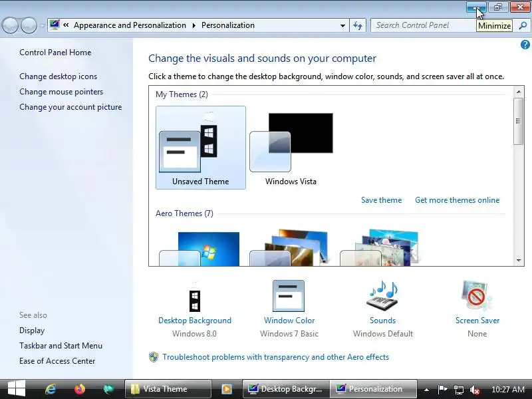The width and height of the screenshot is (532, 399).
Task: Select the Windows 7 Aero theme thumbnail
Action: click(x=199, y=249)
